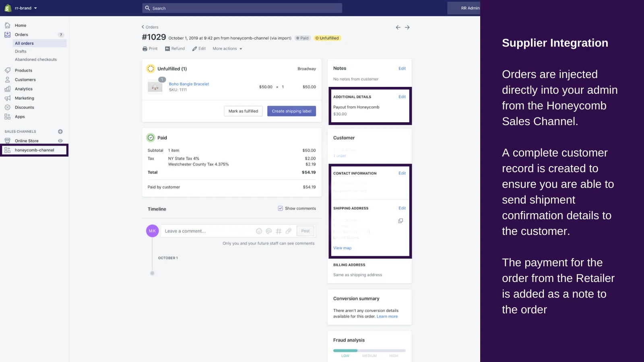This screenshot has width=644, height=362.
Task: Open Products from the sidebar
Action: point(24,70)
